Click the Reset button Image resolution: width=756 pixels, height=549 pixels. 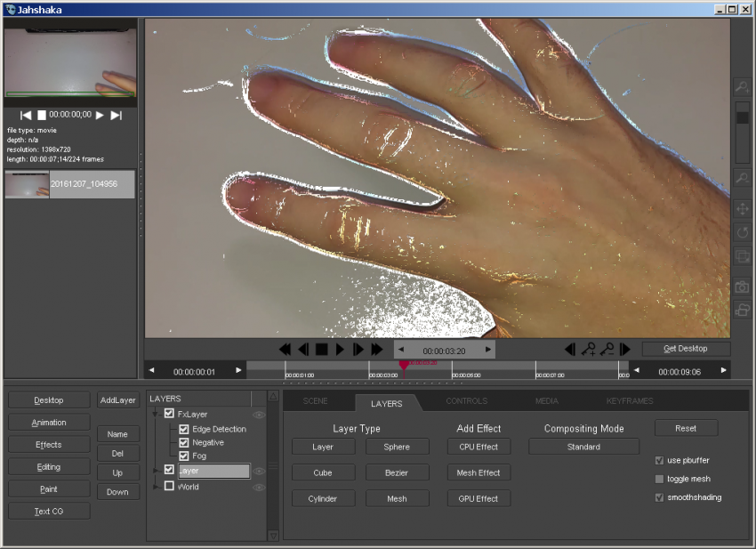tap(686, 428)
